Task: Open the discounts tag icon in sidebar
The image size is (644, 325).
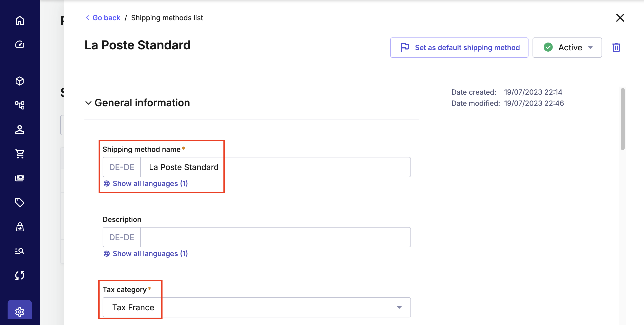Action: click(x=20, y=202)
